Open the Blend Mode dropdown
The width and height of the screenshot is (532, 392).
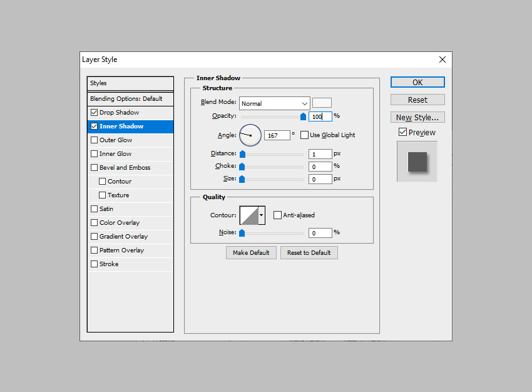274,103
